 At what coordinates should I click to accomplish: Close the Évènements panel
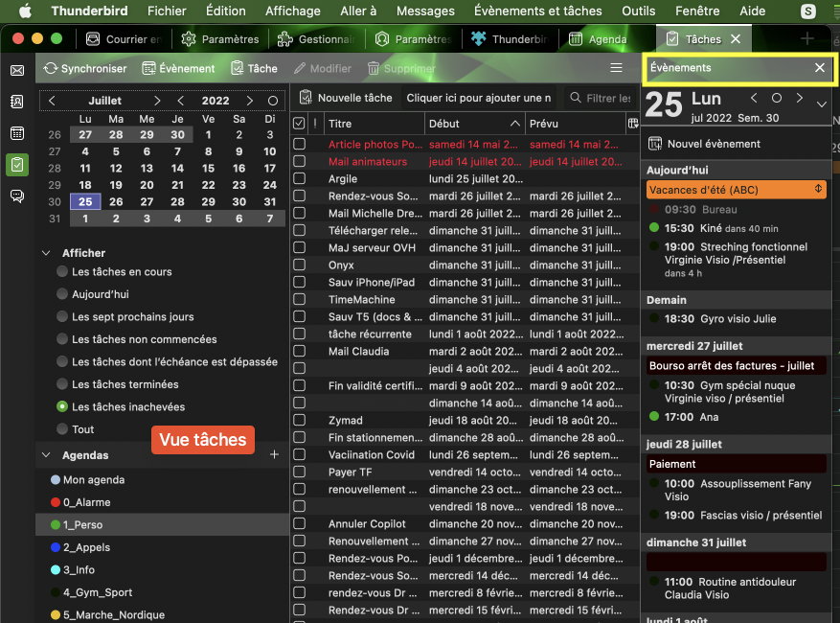tap(820, 68)
